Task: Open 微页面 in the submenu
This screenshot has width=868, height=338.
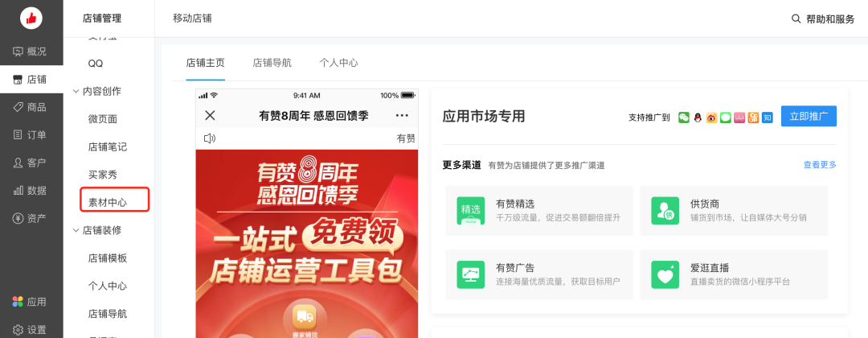Action: pos(102,119)
